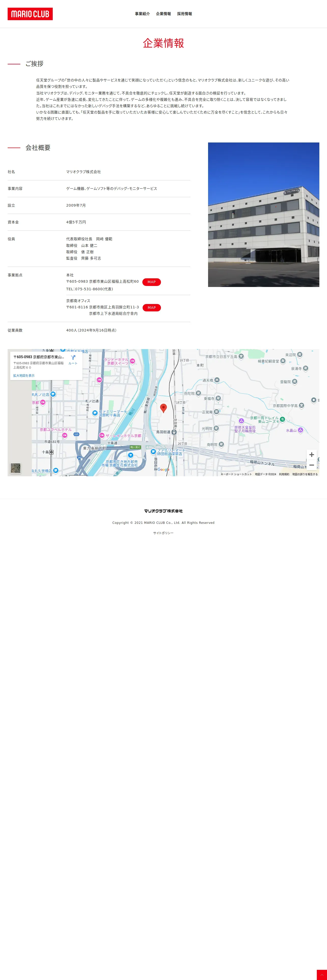
Task: Click the ファミリーマート 師団街道深草店 marker
Action: click(153, 452)
